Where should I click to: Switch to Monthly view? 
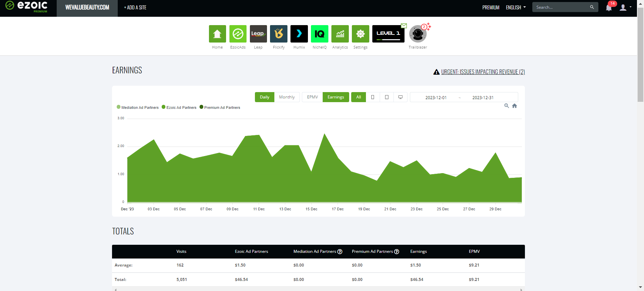[287, 97]
